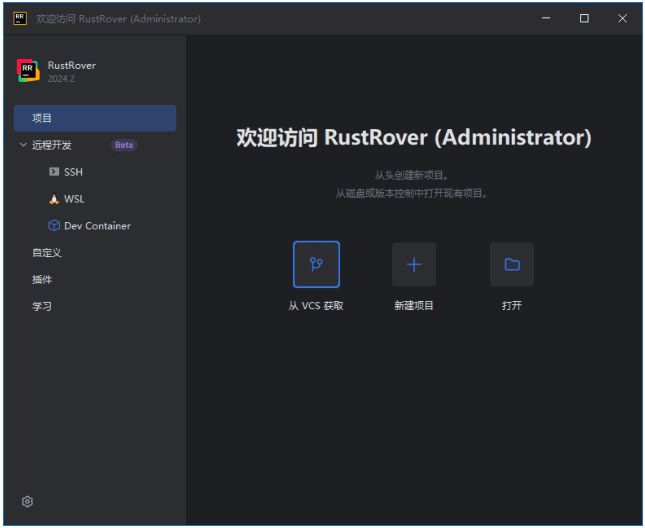Click the 从 VCS 获取 label
The height and width of the screenshot is (528, 645).
316,306
